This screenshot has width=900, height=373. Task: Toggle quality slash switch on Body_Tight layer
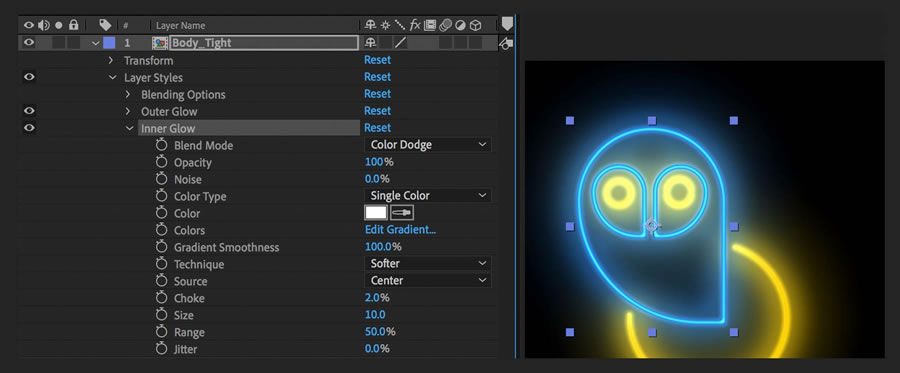(400, 42)
